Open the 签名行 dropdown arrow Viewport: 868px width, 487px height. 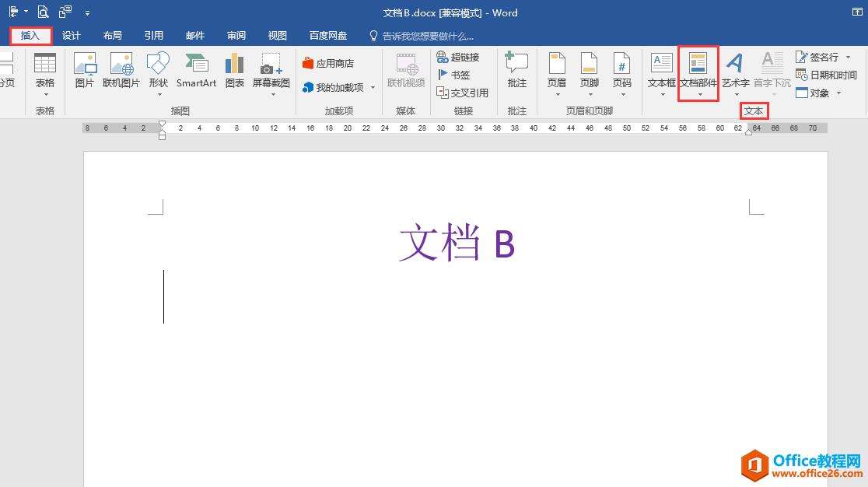pos(848,57)
